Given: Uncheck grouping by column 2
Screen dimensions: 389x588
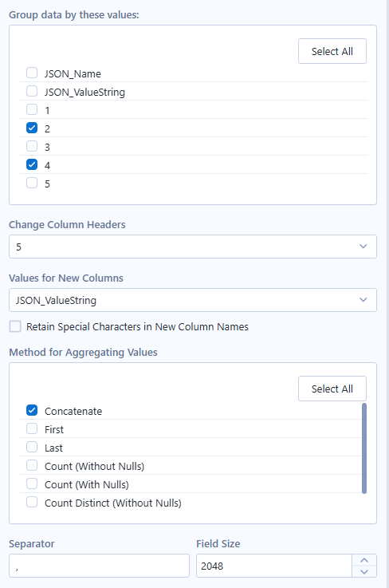Looking at the screenshot, I should (x=32, y=128).
